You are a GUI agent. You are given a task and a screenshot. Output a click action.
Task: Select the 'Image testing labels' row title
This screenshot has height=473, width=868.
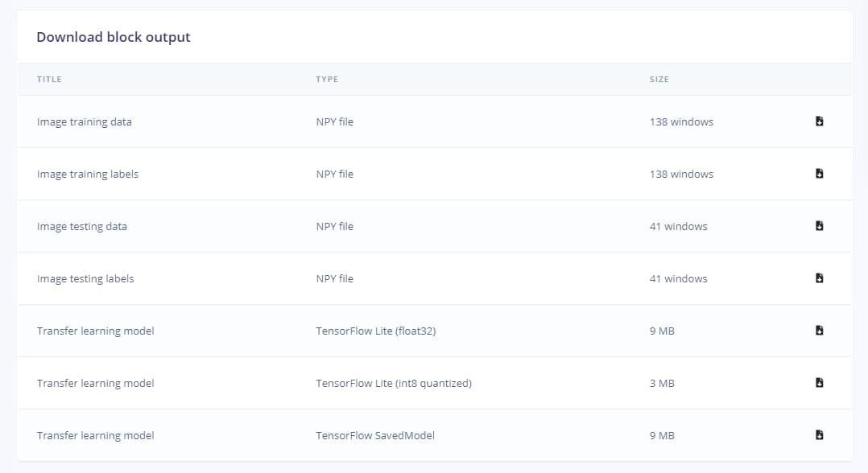point(85,279)
